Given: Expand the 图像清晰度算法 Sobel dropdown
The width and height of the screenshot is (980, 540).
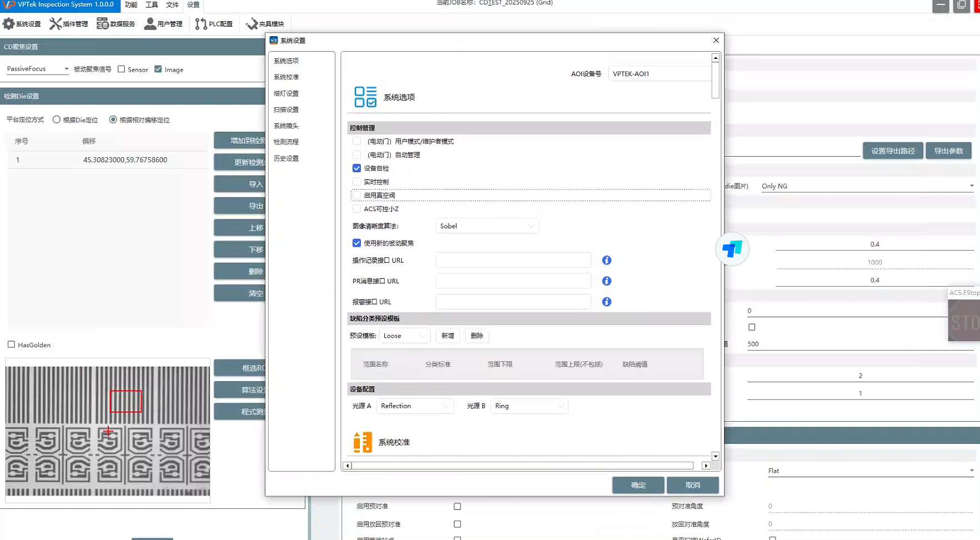Looking at the screenshot, I should pos(486,226).
